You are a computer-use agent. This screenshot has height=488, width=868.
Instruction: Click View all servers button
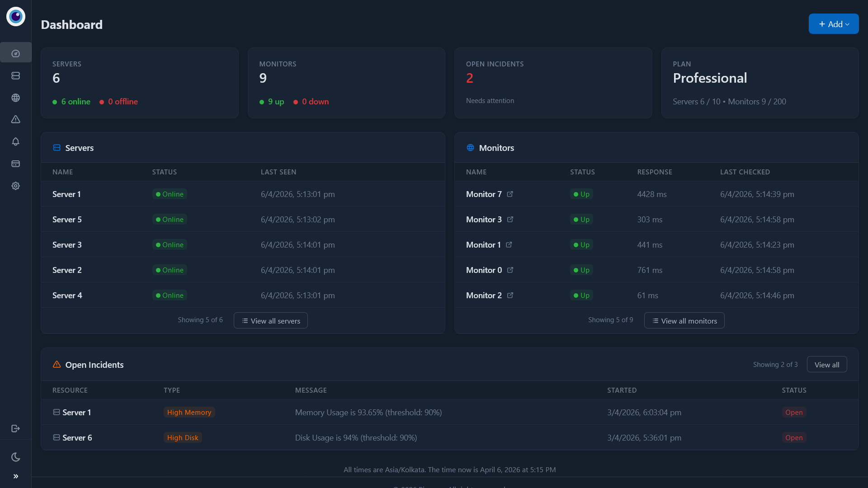click(270, 321)
